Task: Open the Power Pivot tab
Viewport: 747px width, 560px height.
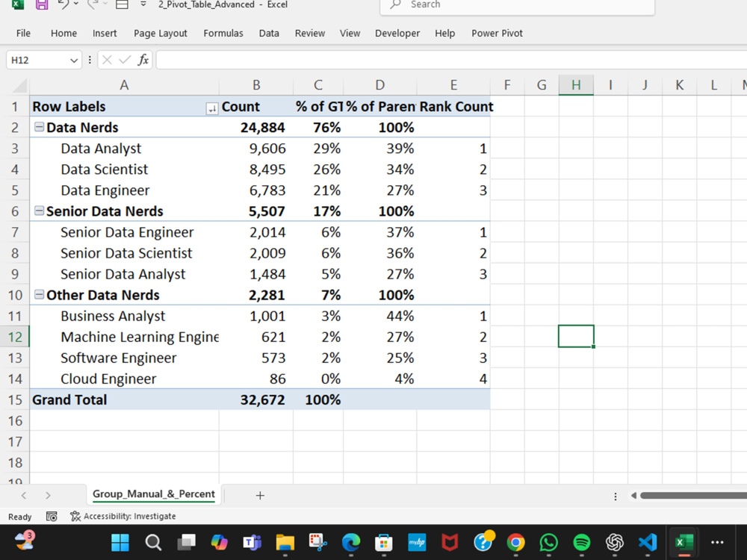Action: (497, 34)
